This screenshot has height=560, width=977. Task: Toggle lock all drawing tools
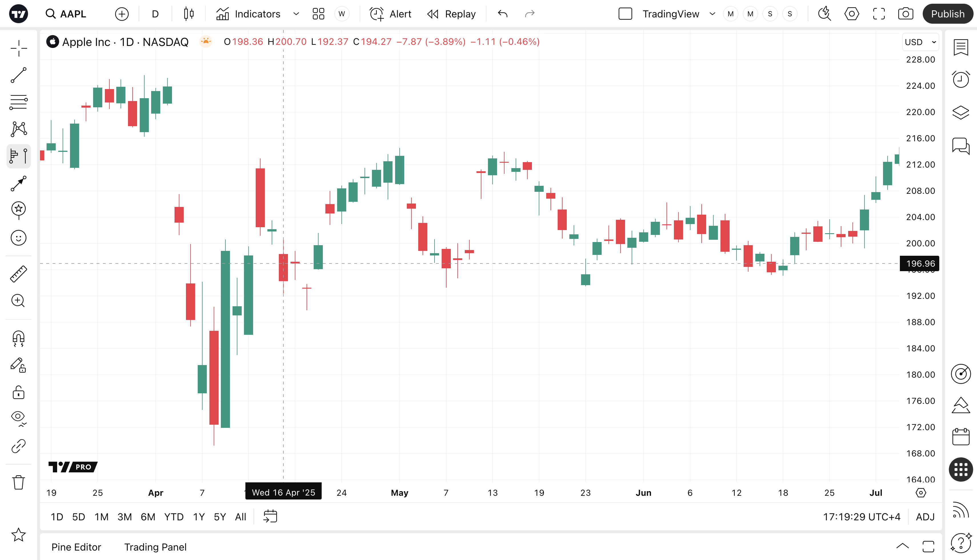[x=19, y=393]
